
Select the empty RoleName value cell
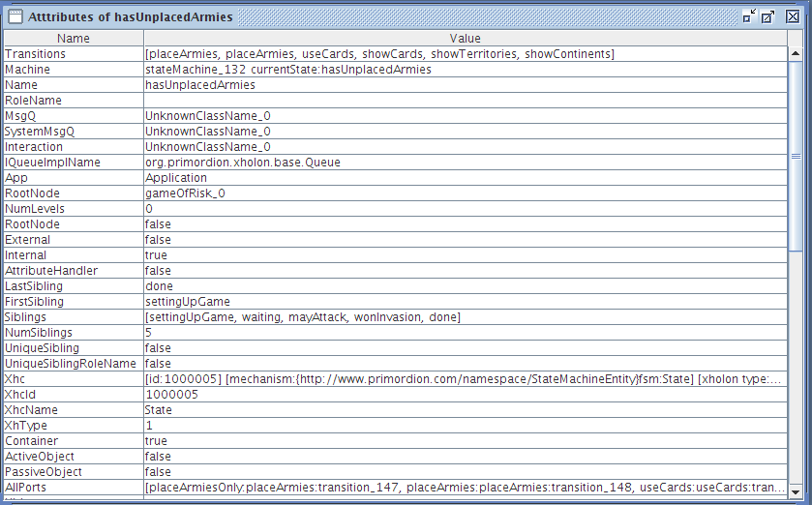coord(466,101)
